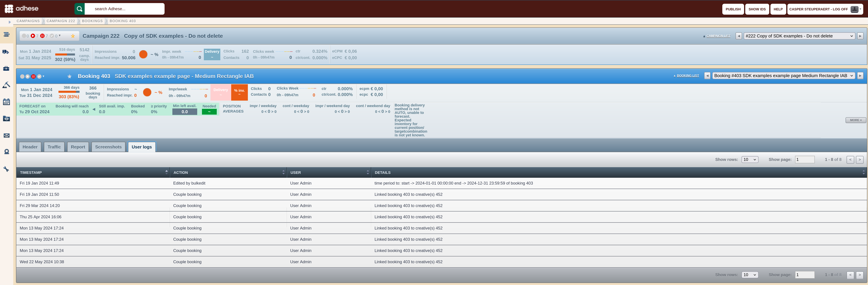Click the green search magnifier icon
This screenshot has width=868, height=285.
point(80,9)
